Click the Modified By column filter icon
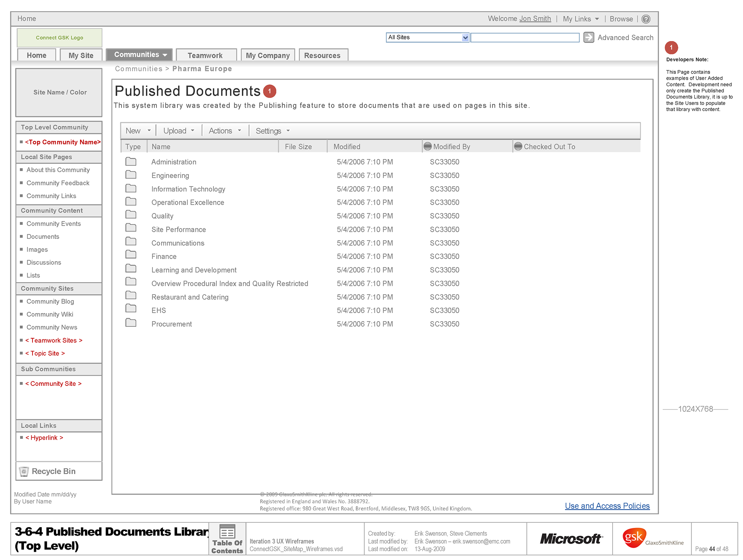Screen dimensions: 743x560 coord(427,146)
